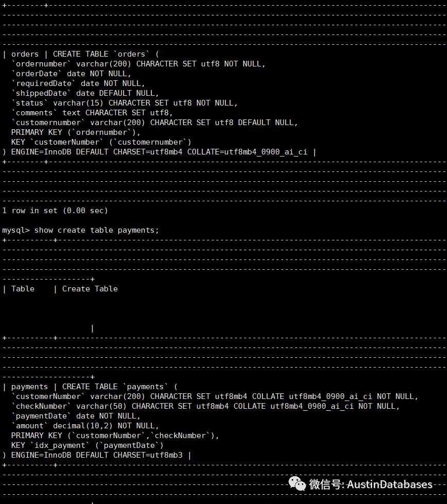The image size is (447, 504).
Task: Click the `orderDate` date NOT NULL line
Action: click(x=71, y=74)
